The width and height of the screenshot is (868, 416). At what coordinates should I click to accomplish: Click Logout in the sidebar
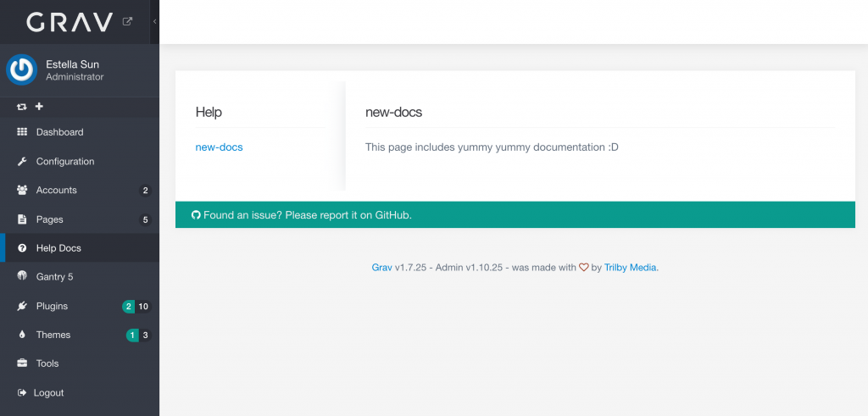pyautogui.click(x=80, y=393)
